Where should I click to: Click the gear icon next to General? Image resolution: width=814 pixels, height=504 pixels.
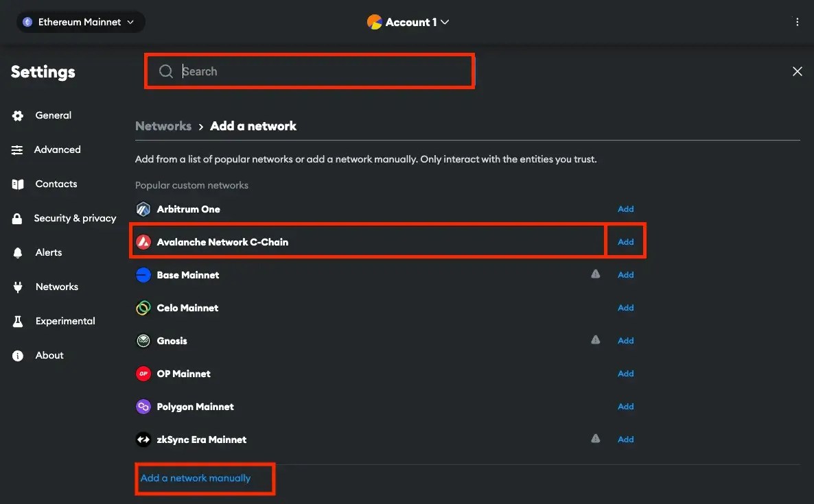tap(17, 115)
